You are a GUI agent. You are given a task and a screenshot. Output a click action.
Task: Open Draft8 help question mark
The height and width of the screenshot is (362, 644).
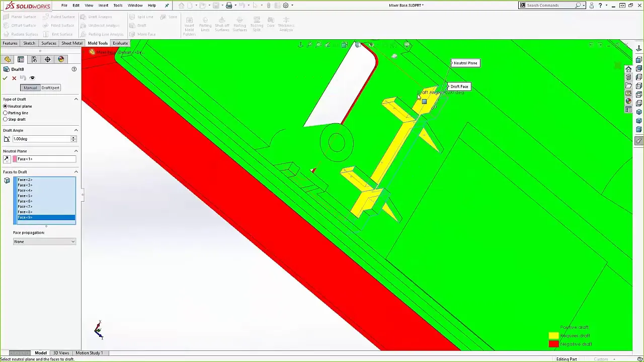74,69
